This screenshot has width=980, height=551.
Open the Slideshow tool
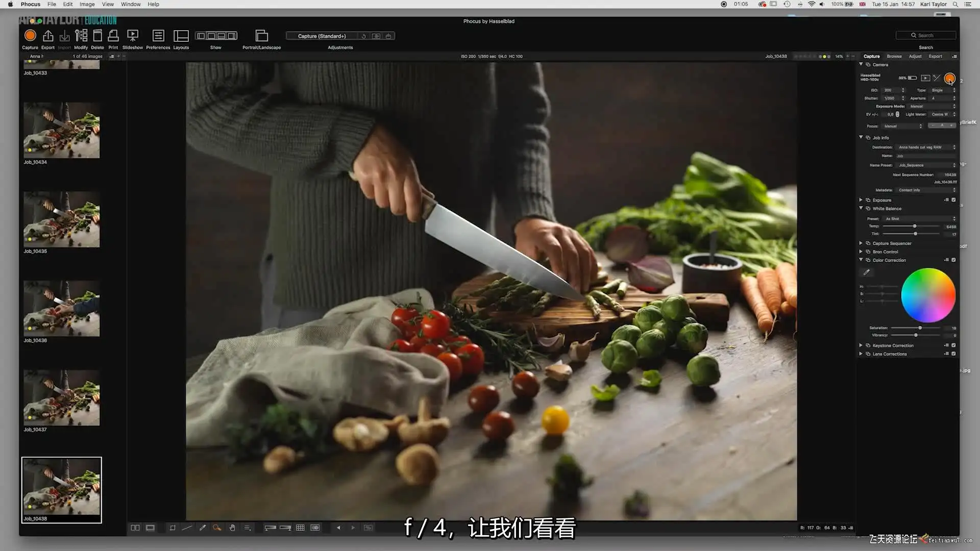pos(133,36)
